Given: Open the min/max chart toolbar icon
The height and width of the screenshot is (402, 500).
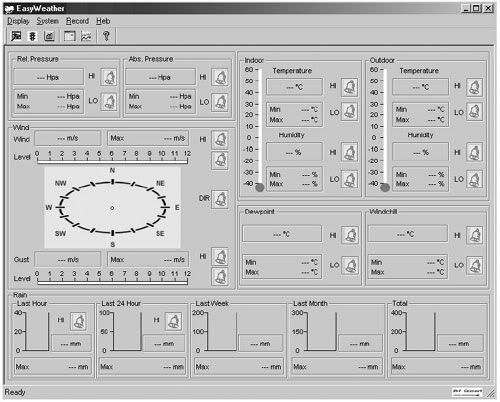Looking at the screenshot, I should click(x=49, y=36).
